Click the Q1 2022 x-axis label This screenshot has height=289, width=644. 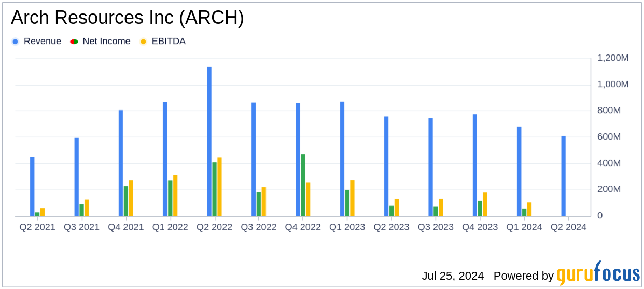(x=170, y=227)
